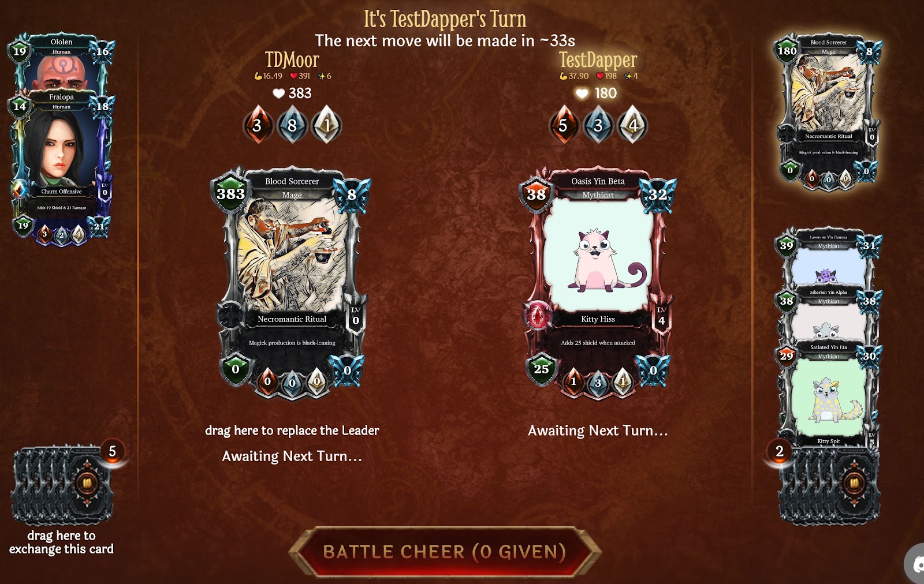924x584 pixels.
Task: Open the Discord chat icon
Action: coord(915,564)
